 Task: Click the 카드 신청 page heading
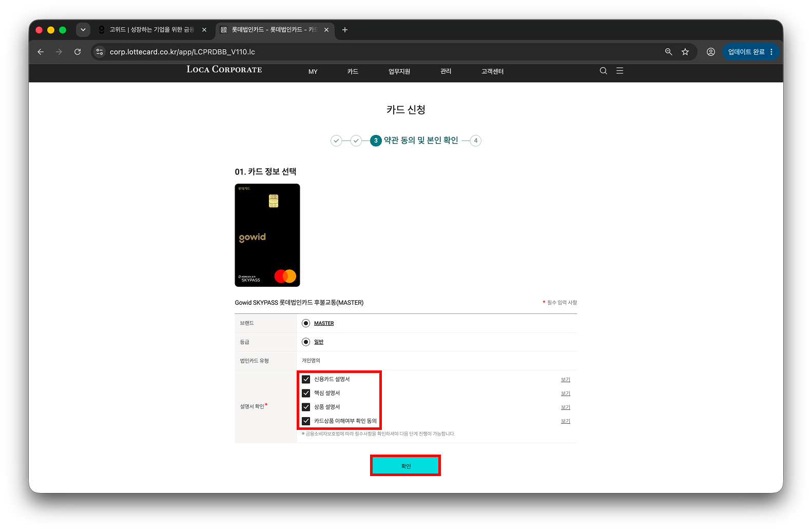pyautogui.click(x=406, y=110)
